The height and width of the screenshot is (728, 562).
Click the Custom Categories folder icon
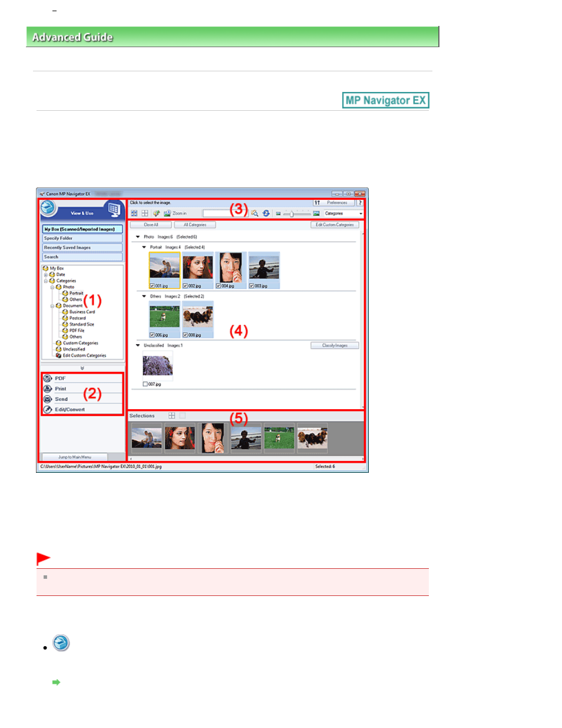click(x=58, y=343)
